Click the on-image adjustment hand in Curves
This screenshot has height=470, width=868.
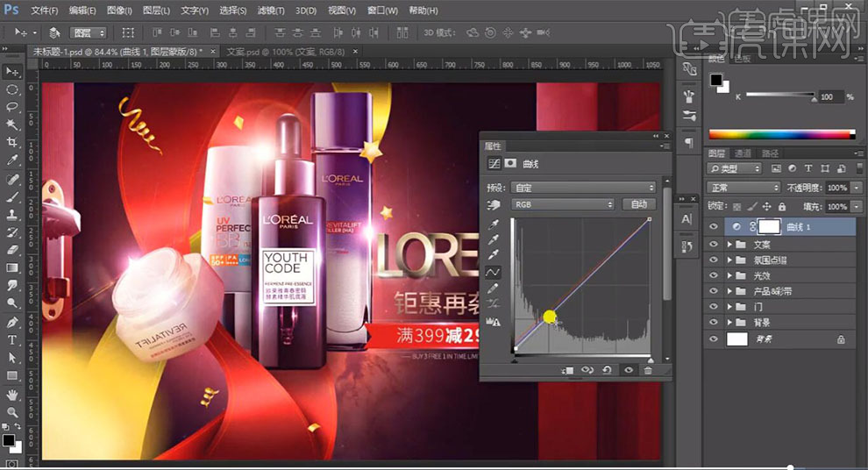(493, 205)
